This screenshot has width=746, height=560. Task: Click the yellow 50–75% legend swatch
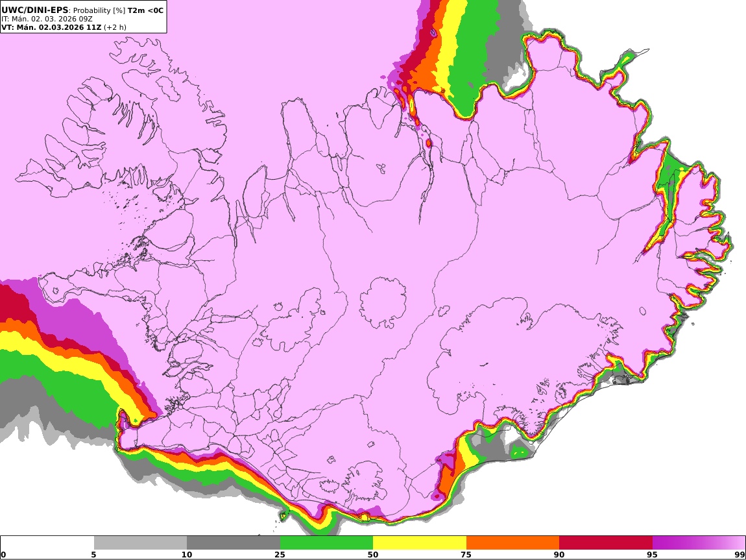[420, 543]
